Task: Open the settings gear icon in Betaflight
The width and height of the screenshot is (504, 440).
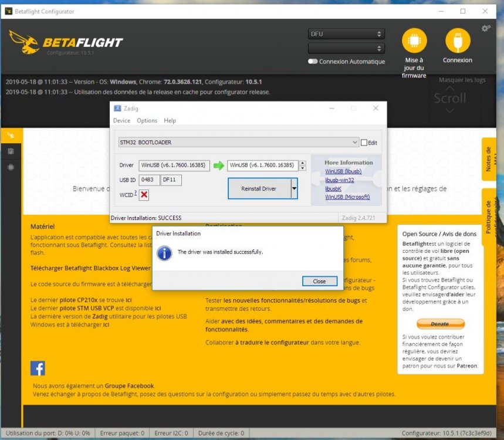Action: click(x=486, y=28)
